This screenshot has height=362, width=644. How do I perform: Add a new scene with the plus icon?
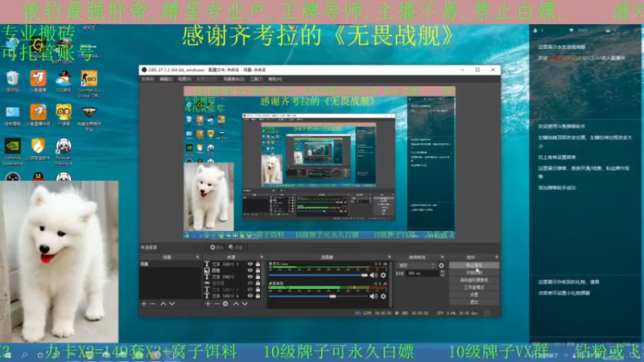point(144,304)
